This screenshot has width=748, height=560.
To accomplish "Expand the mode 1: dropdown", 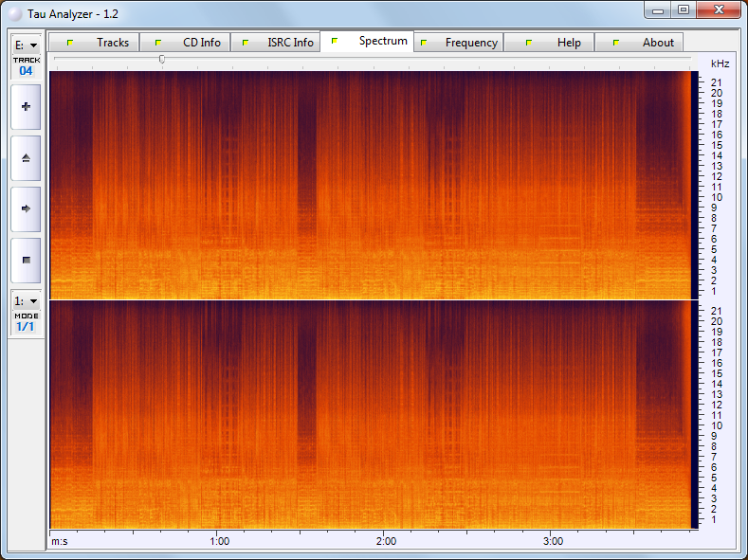I will [x=26, y=300].
